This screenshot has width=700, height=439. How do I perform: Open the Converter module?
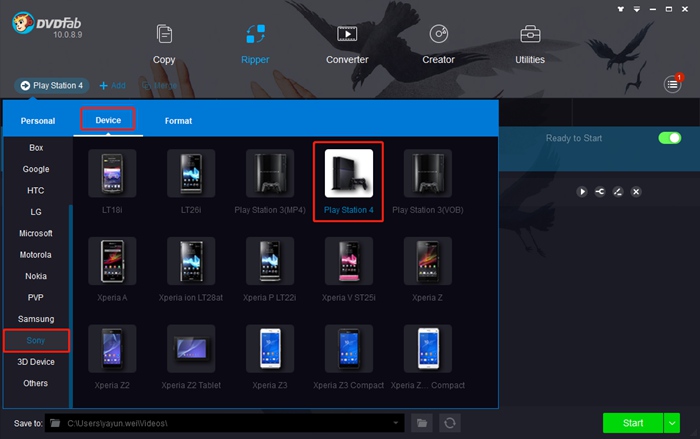[347, 44]
